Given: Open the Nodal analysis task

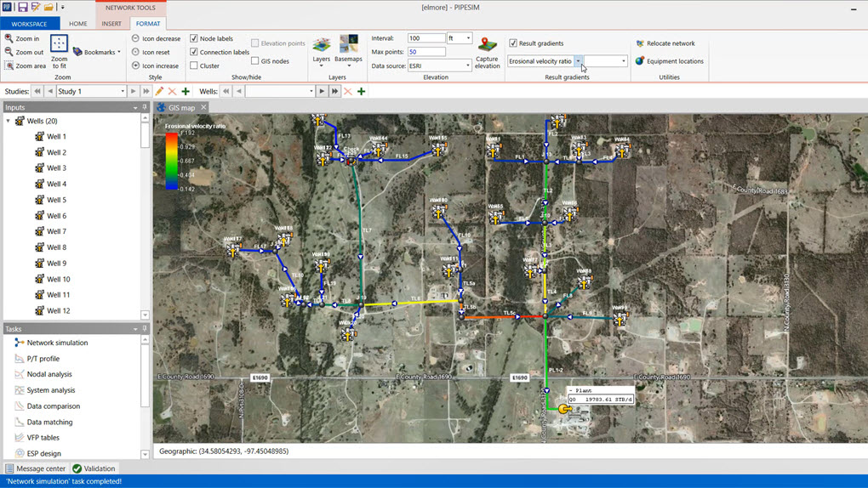Looking at the screenshot, I should 43,374.
